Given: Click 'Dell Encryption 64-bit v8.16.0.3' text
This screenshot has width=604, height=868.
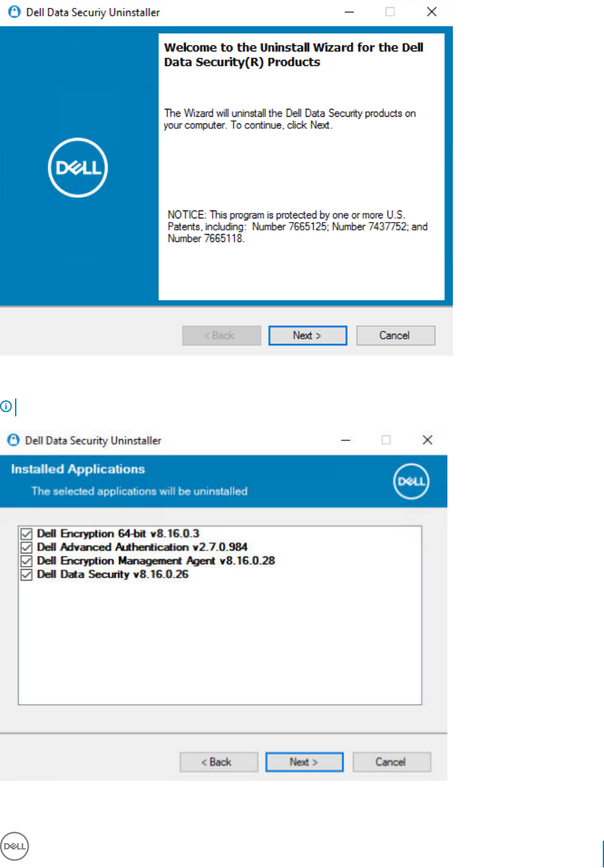Looking at the screenshot, I should tap(118, 534).
